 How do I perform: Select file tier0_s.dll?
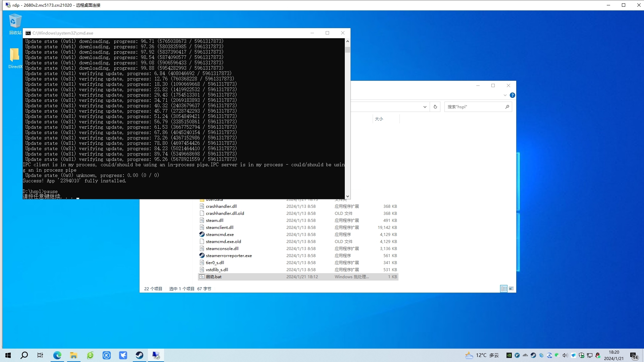(x=215, y=263)
